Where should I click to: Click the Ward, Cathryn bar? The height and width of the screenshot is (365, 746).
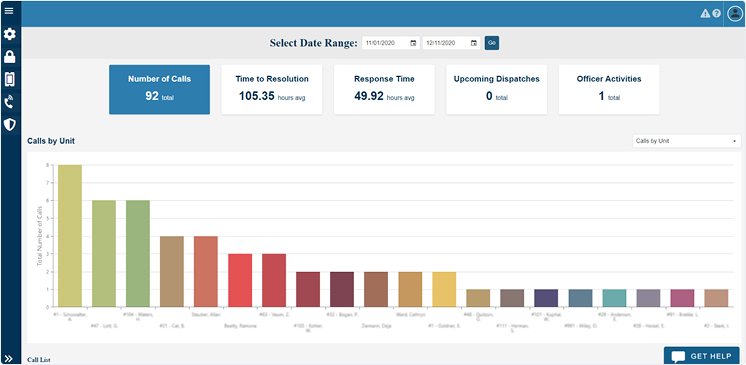410,289
